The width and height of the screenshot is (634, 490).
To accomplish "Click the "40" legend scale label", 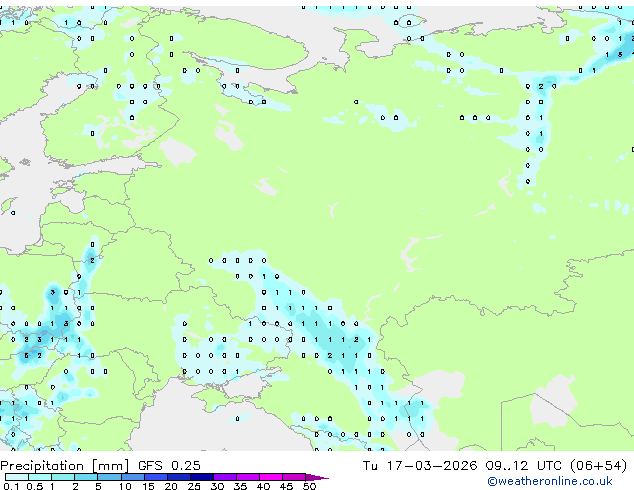I will [263, 486].
